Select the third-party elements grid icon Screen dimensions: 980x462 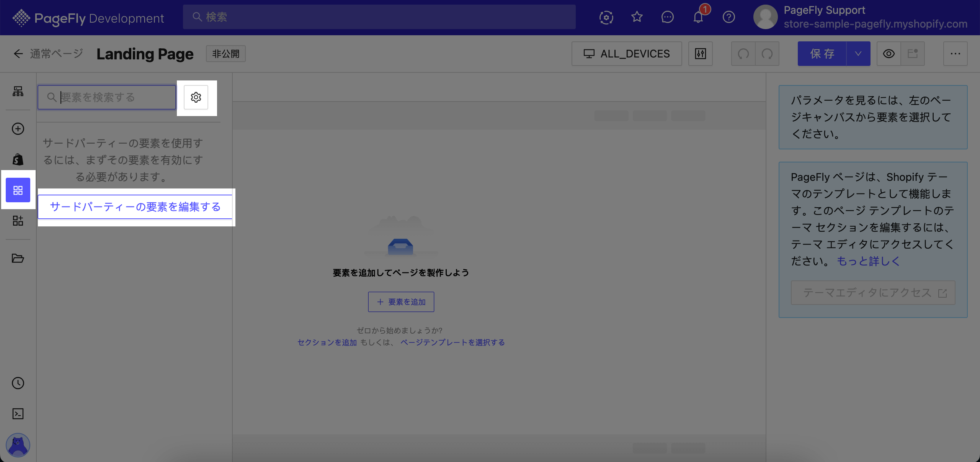[18, 190]
